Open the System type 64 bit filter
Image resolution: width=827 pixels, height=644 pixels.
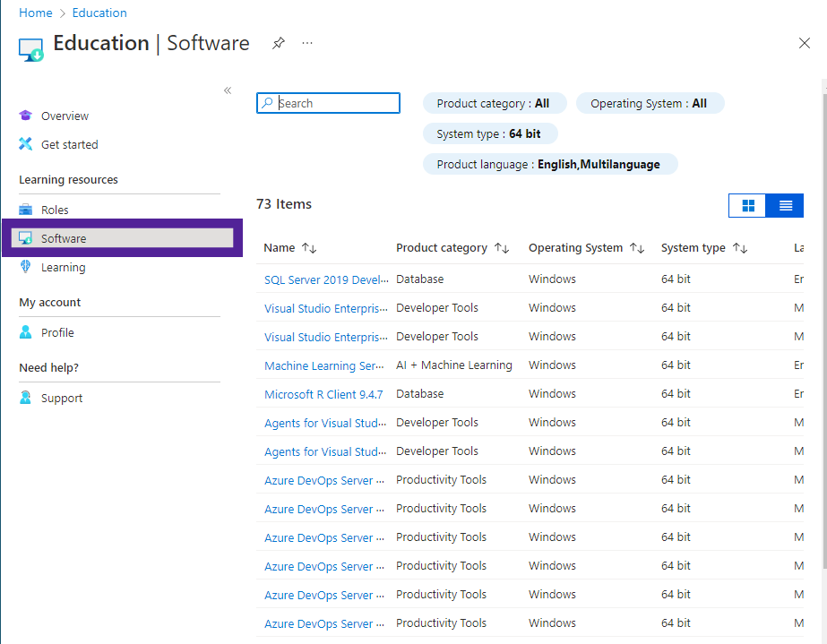click(x=490, y=134)
